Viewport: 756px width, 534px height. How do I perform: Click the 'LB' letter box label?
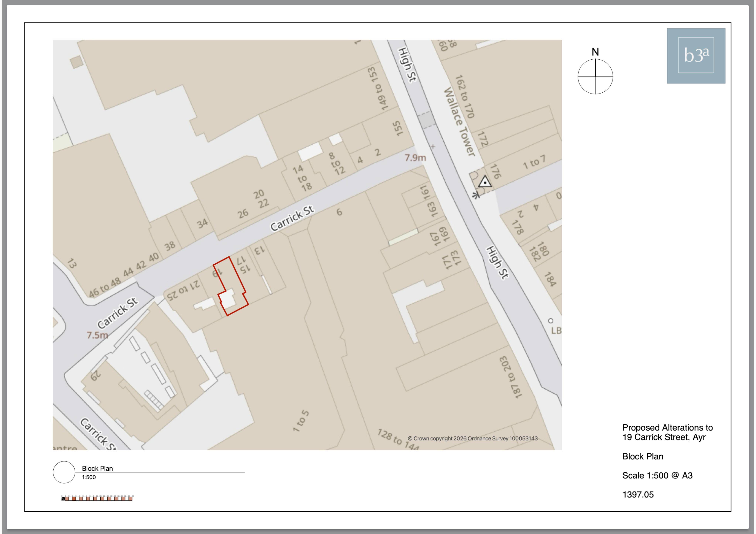pos(556,331)
